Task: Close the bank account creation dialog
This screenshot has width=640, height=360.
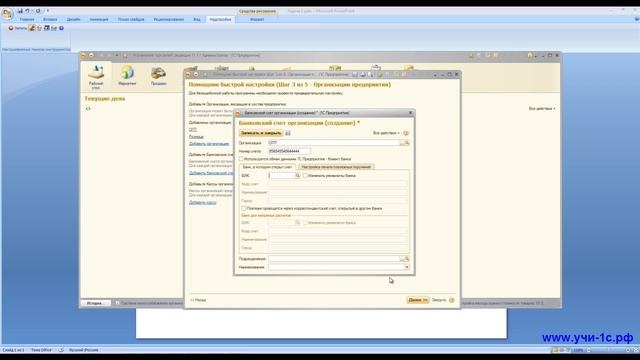Action: 411,113
